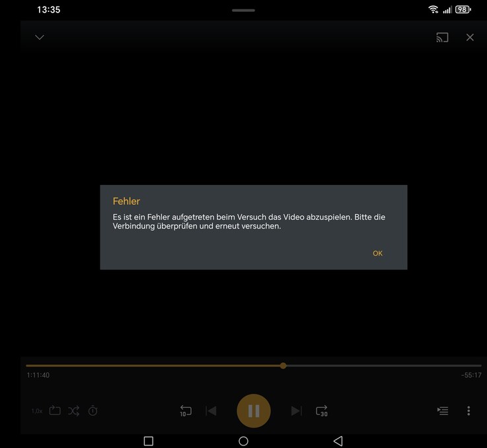Toggle repeat mode
Image resolution: width=487 pixels, height=448 pixels.
pos(55,410)
